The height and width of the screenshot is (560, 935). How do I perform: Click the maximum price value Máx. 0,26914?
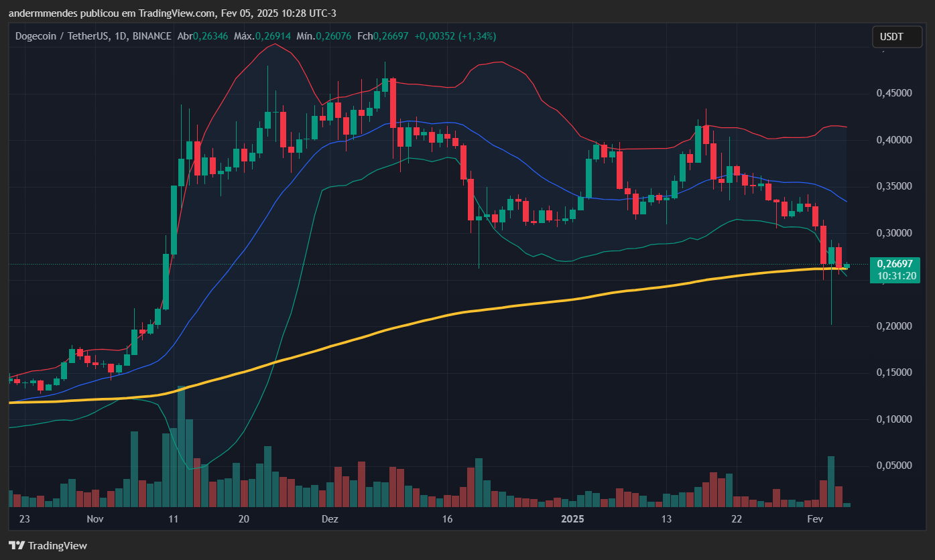click(x=262, y=36)
